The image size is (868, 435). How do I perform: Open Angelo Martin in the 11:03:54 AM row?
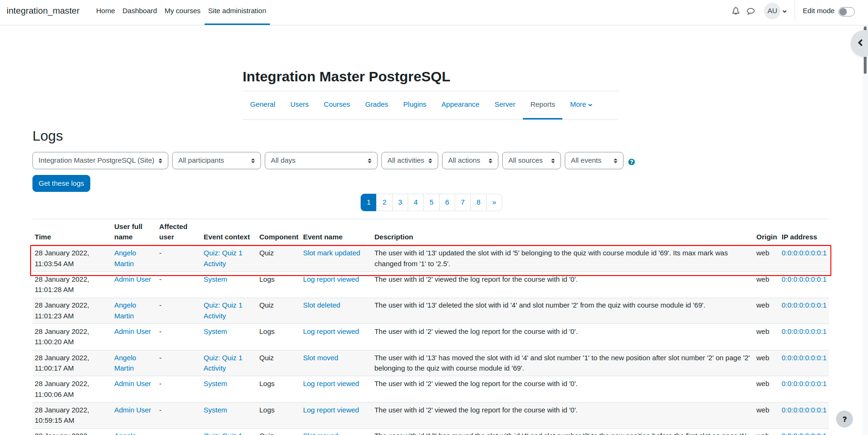125,258
